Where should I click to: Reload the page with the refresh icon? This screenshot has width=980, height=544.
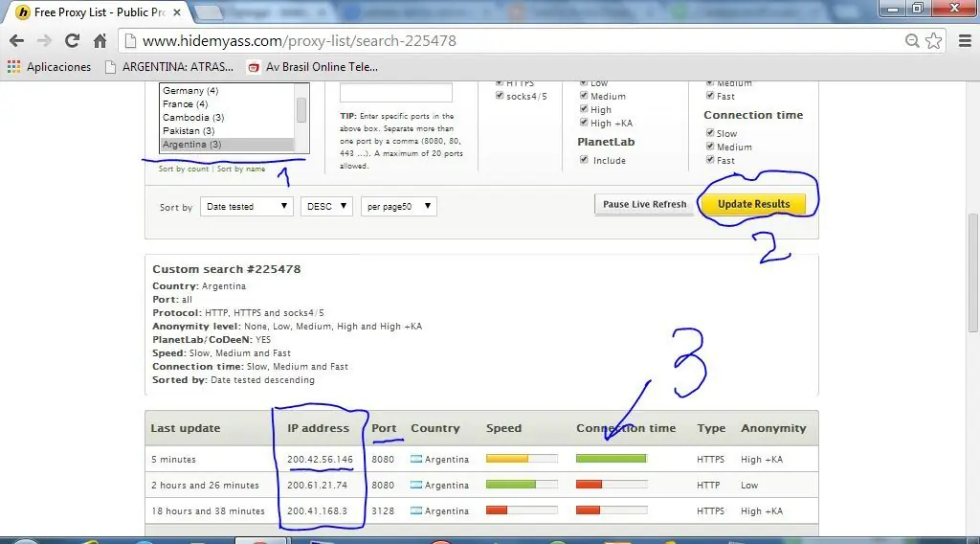point(73,41)
